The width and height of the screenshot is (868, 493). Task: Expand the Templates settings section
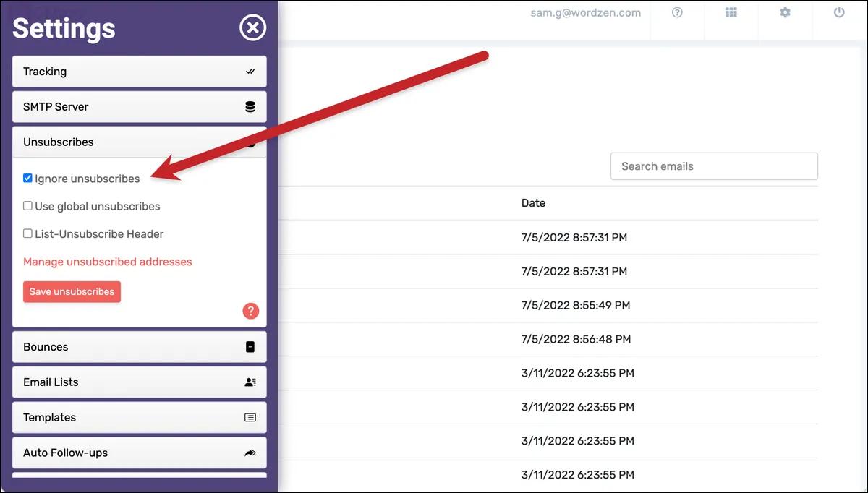140,418
